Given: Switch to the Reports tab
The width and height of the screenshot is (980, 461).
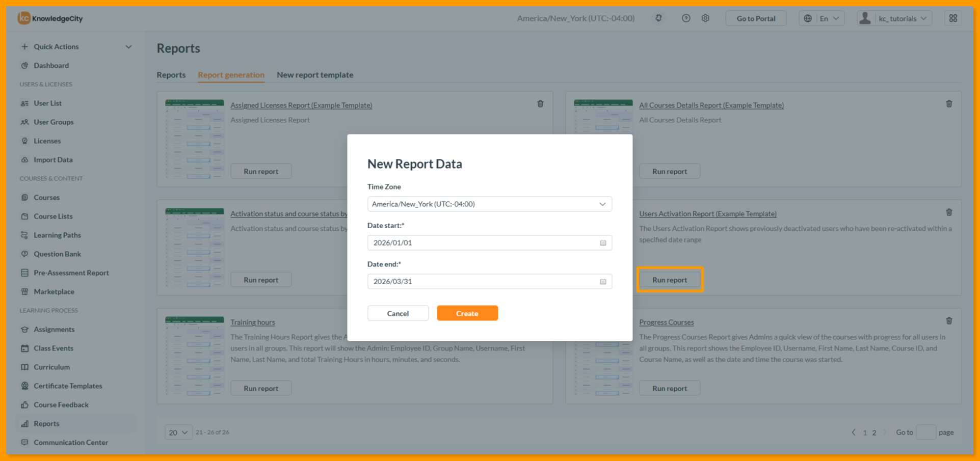Looking at the screenshot, I should [x=171, y=75].
